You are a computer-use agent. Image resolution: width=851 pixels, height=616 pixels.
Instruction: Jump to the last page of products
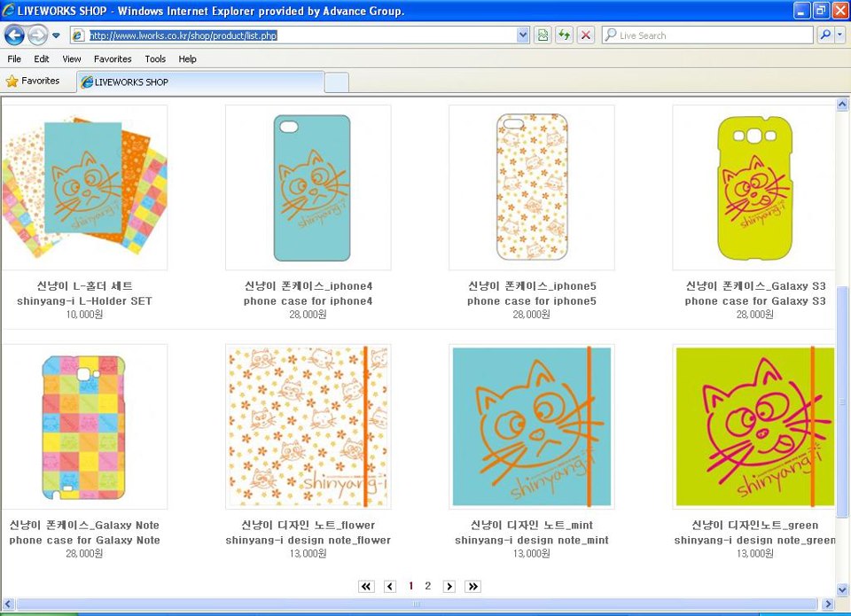pyautogui.click(x=472, y=586)
